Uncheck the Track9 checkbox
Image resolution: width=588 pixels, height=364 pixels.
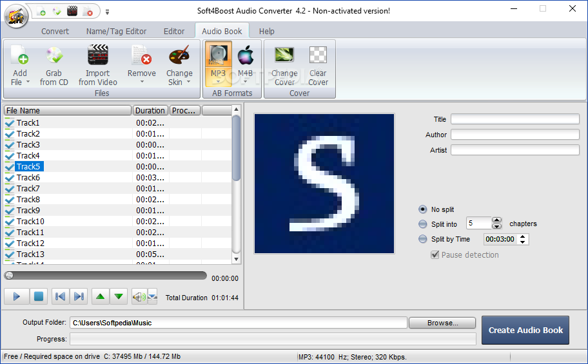[10, 210]
